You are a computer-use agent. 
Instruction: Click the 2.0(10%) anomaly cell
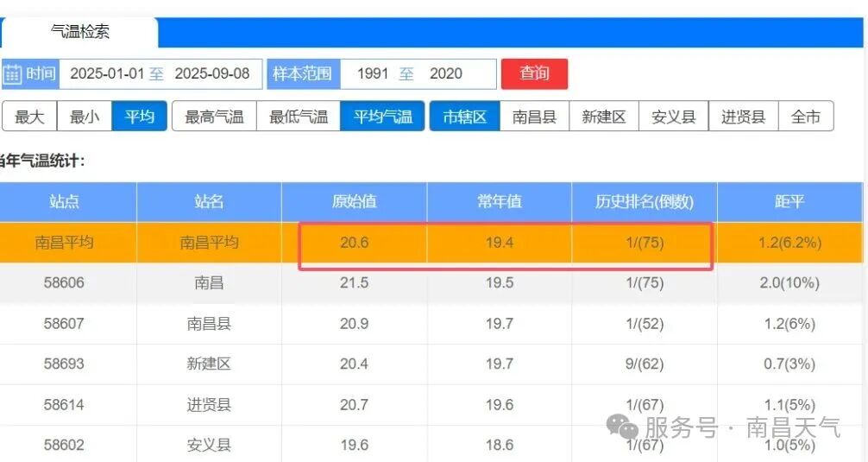point(790,283)
